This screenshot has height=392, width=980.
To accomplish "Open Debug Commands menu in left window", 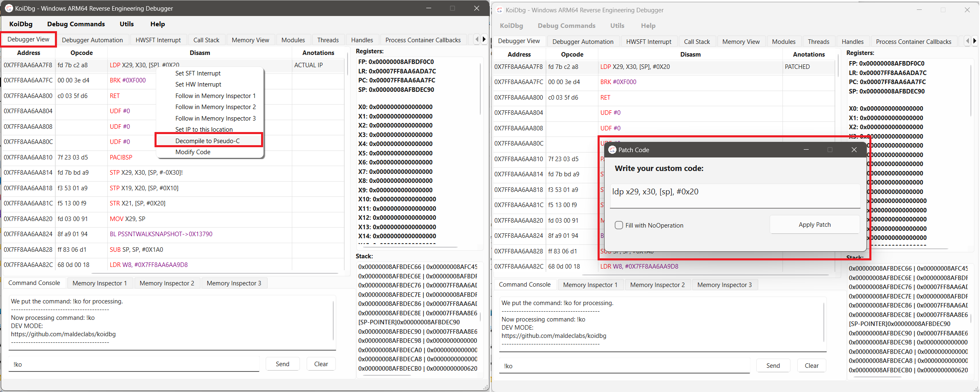I will point(76,24).
